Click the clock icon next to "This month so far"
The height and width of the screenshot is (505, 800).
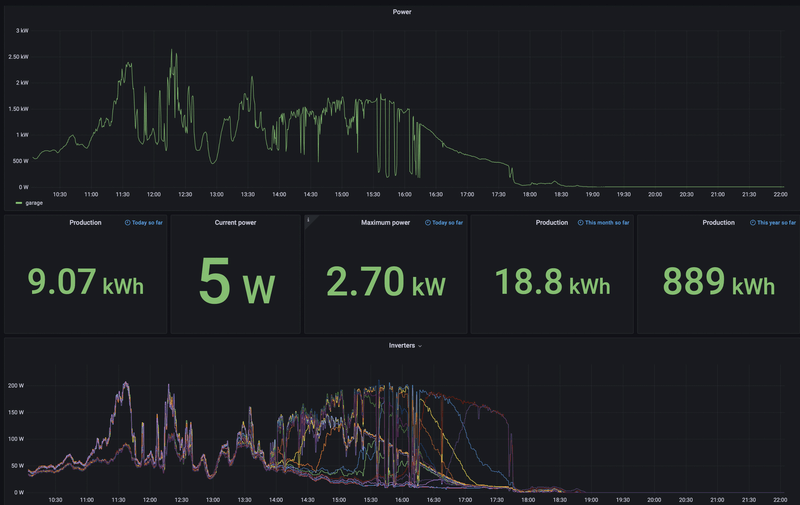580,223
